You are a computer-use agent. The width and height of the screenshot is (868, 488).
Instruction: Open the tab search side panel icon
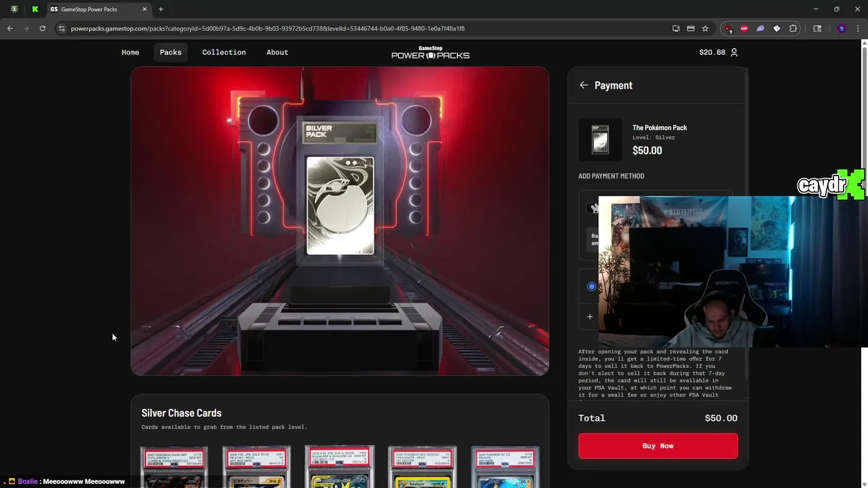(817, 28)
